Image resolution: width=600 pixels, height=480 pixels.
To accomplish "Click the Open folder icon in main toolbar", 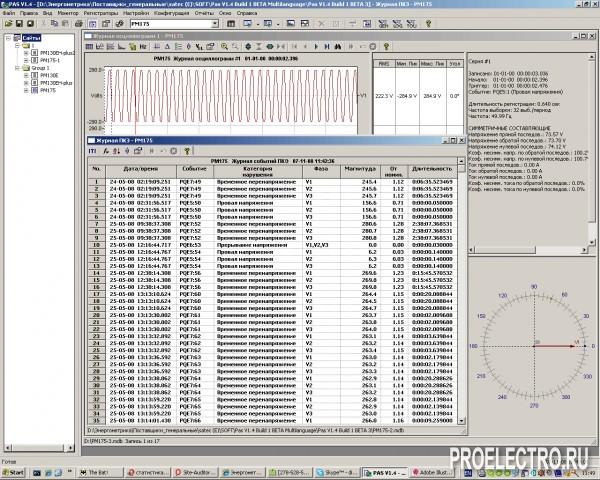I will click(x=7, y=25).
